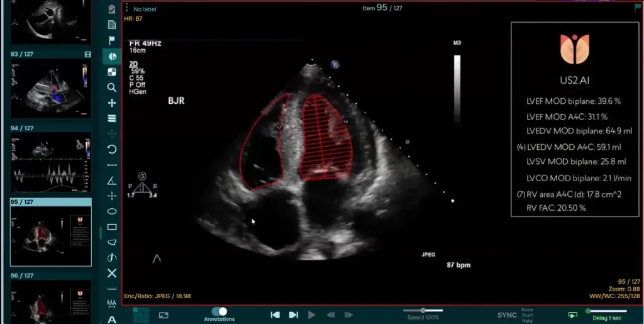Click the No label text

pos(145,9)
